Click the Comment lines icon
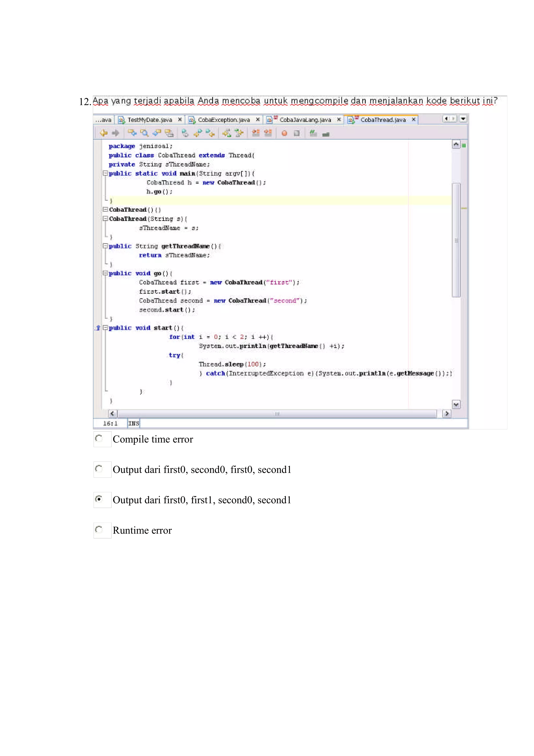This screenshot has width=534, height=756. pyautogui.click(x=313, y=133)
